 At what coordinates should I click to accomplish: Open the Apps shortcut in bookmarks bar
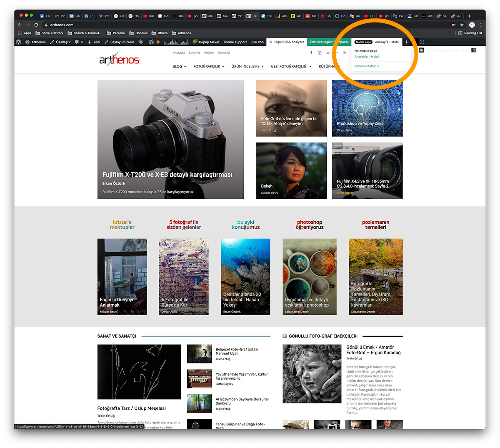[x=25, y=33]
